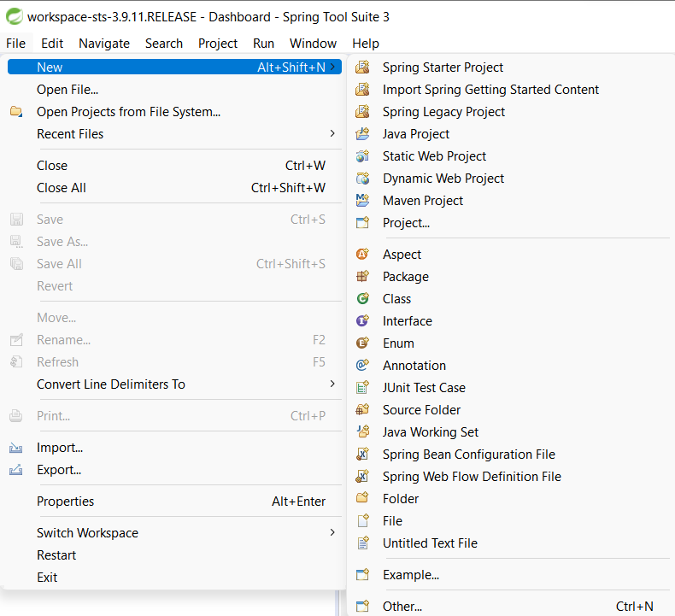This screenshot has height=616, width=675.
Task: Open the Navigate menu
Action: click(x=104, y=44)
